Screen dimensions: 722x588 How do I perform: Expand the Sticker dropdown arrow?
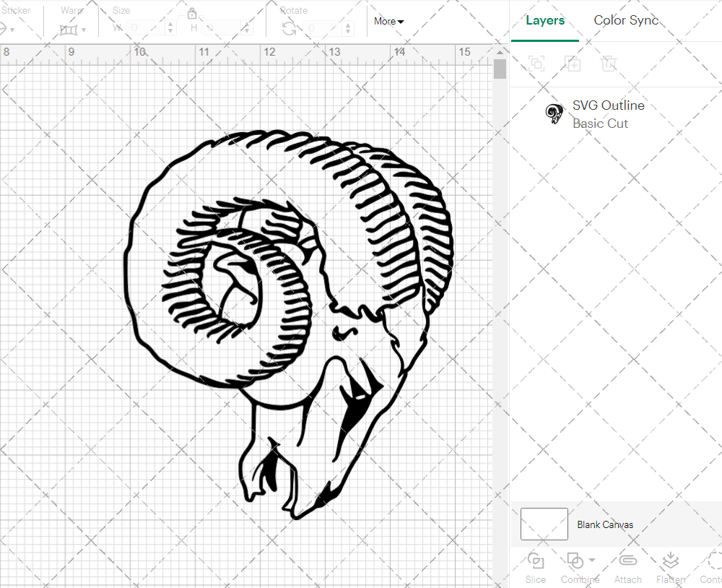coord(12,30)
